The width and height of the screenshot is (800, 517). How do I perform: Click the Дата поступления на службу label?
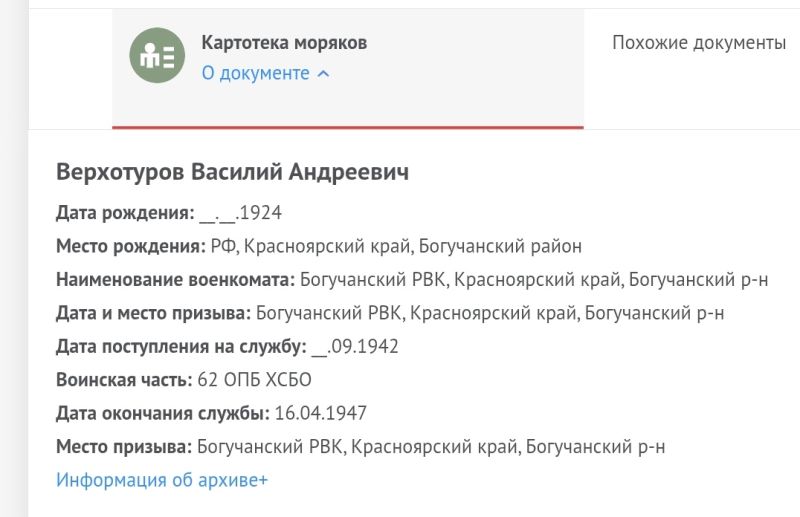(x=181, y=347)
